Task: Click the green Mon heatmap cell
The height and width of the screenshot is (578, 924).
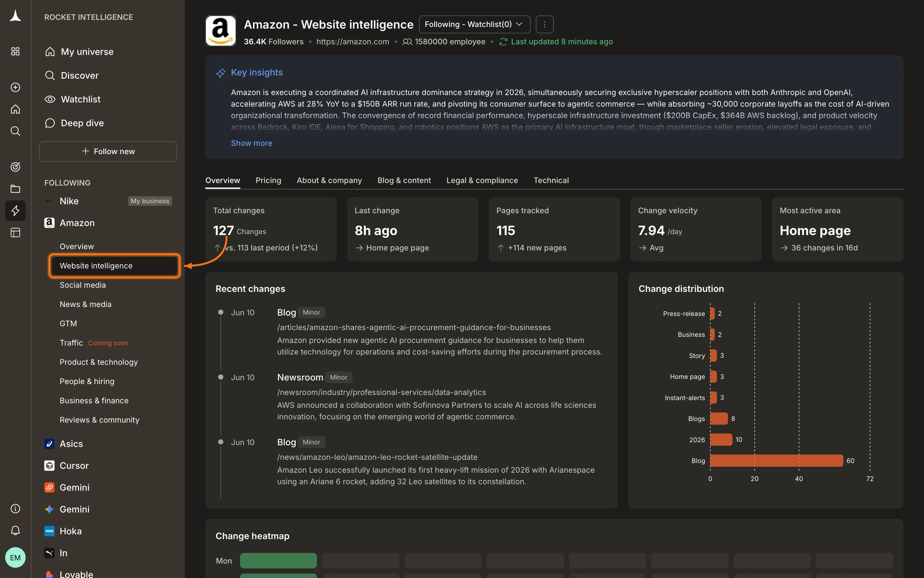Action: click(278, 560)
